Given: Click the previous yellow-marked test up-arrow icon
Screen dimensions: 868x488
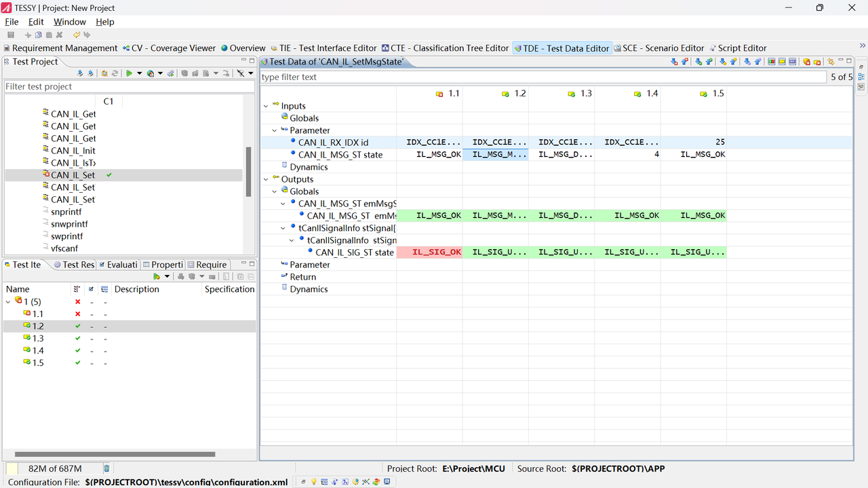Looking at the screenshot, I should point(733,62).
